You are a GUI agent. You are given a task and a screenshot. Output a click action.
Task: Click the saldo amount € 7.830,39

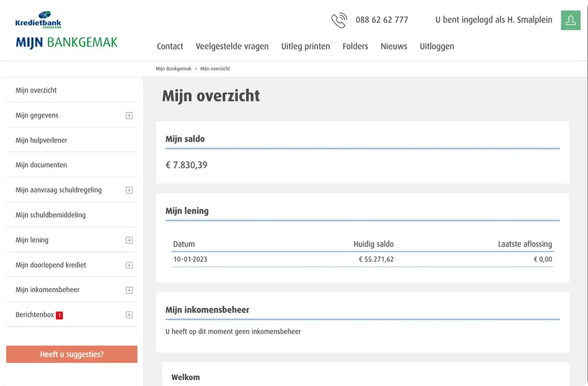tap(186, 165)
